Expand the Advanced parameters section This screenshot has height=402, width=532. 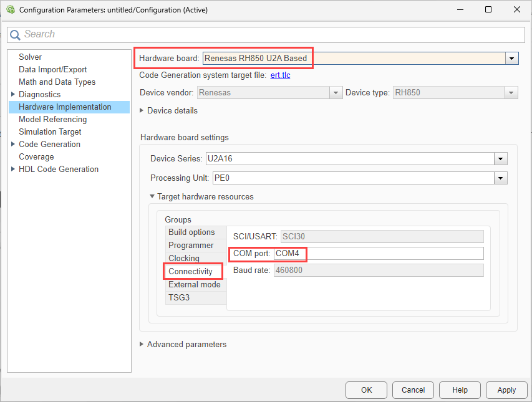coord(142,345)
